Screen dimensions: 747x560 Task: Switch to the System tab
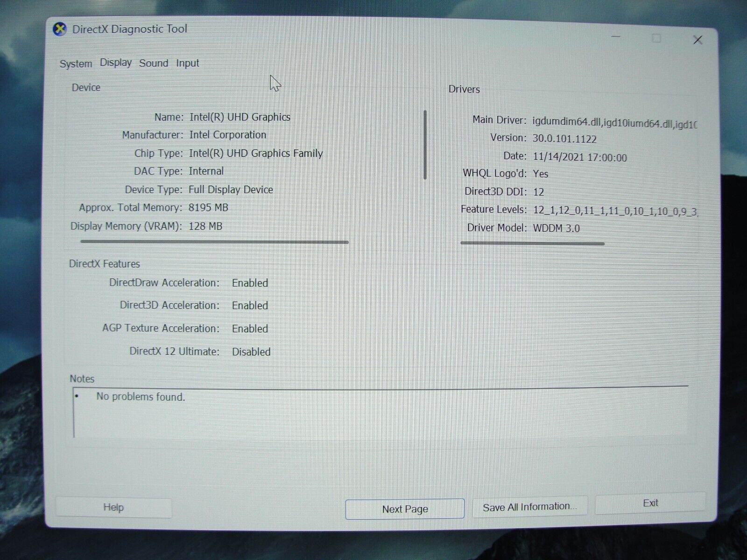(x=75, y=63)
